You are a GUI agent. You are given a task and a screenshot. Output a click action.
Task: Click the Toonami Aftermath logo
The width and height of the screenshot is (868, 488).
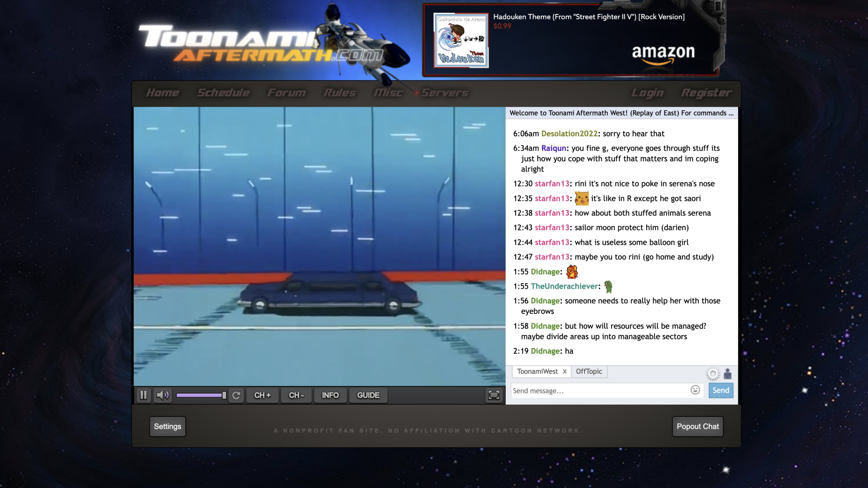click(x=260, y=43)
